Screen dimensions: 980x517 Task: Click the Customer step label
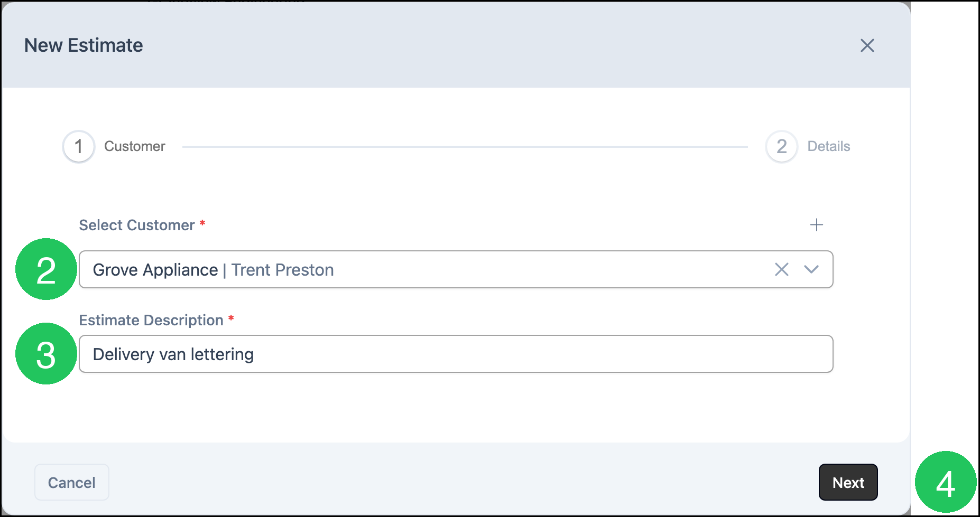pyautogui.click(x=135, y=146)
